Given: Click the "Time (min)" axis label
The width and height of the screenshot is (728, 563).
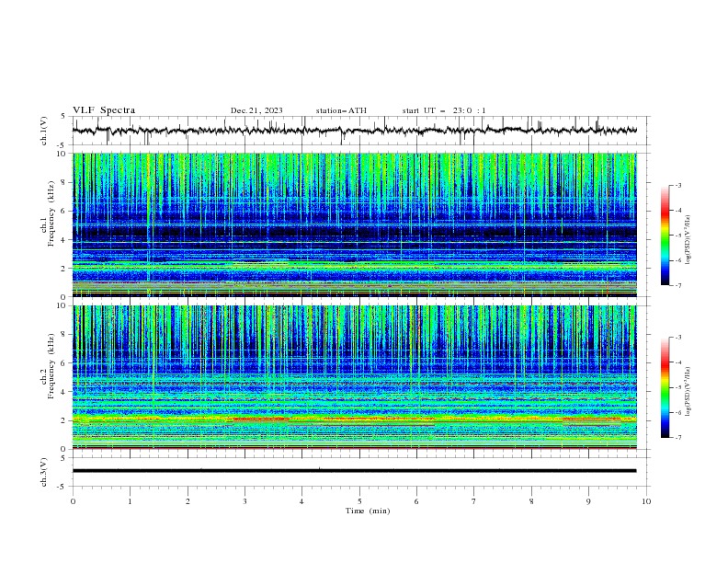Looking at the screenshot, I should pos(368,511).
